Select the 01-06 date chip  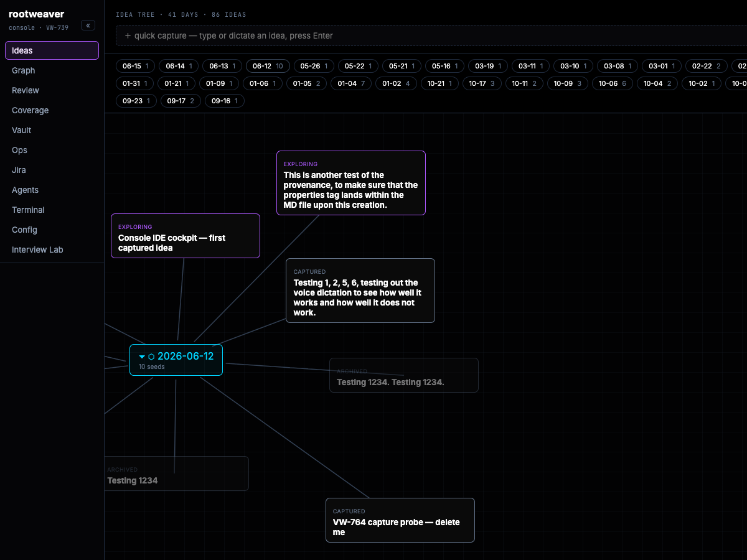point(263,83)
